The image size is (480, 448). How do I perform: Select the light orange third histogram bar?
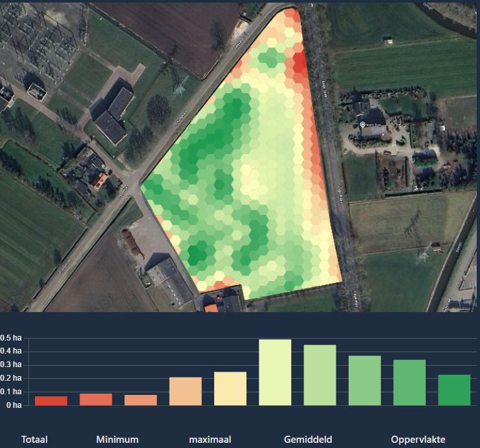tap(140, 400)
